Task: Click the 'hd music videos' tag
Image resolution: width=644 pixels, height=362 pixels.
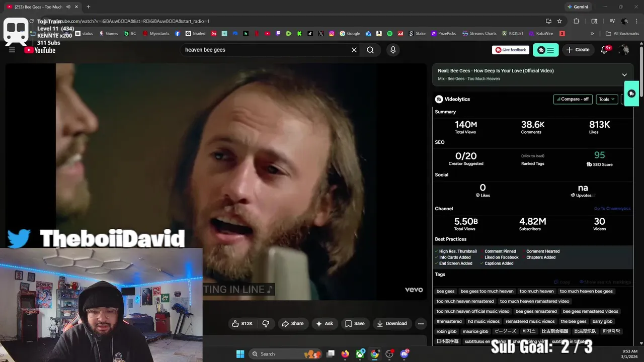Action: pyautogui.click(x=484, y=321)
